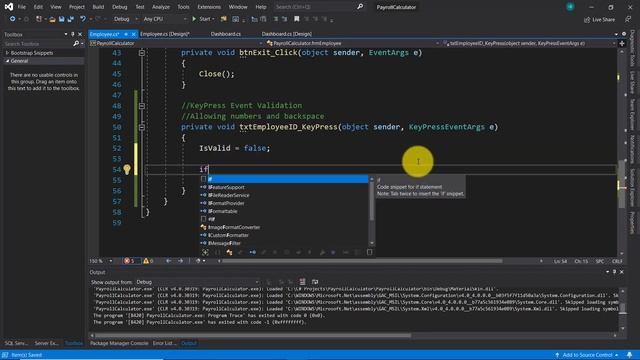Click the Navigate Backward arrow icon
This screenshot has width=640, height=360.
tap(12, 19)
